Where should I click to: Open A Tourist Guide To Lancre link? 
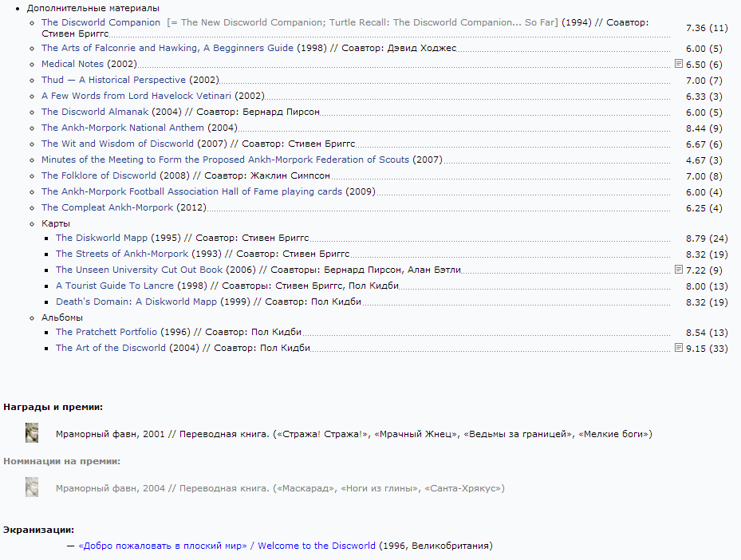coord(115,286)
